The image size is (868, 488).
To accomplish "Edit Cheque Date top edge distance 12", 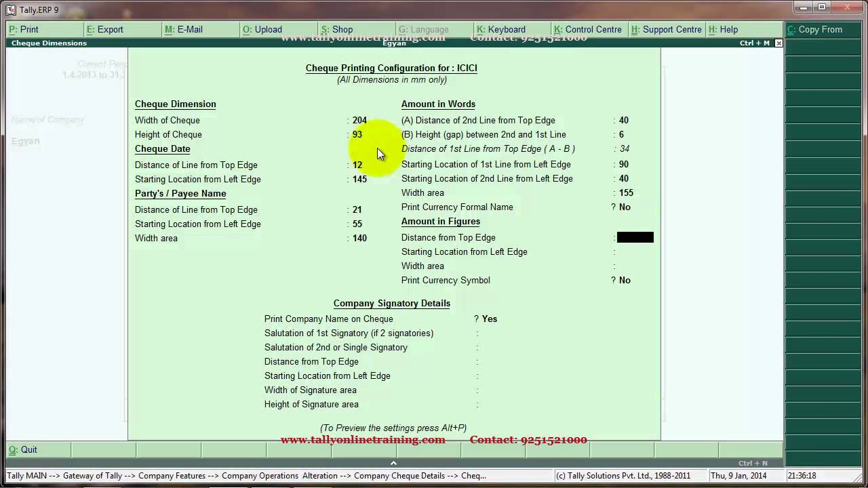I will (357, 165).
